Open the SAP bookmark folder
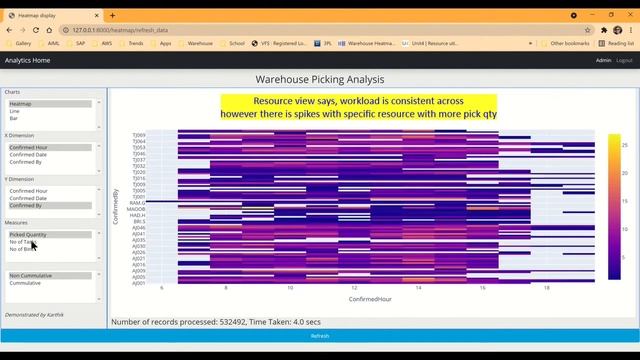The image size is (640, 360). [x=76, y=43]
